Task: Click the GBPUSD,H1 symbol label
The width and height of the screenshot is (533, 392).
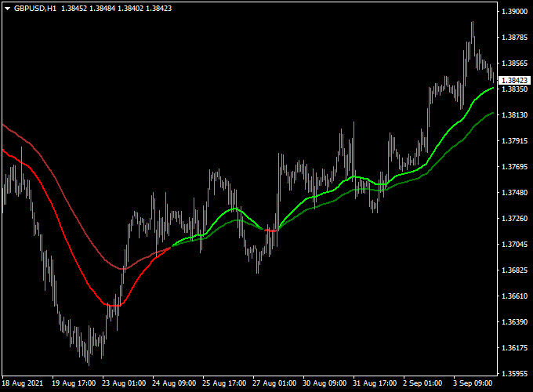Action: (x=35, y=9)
